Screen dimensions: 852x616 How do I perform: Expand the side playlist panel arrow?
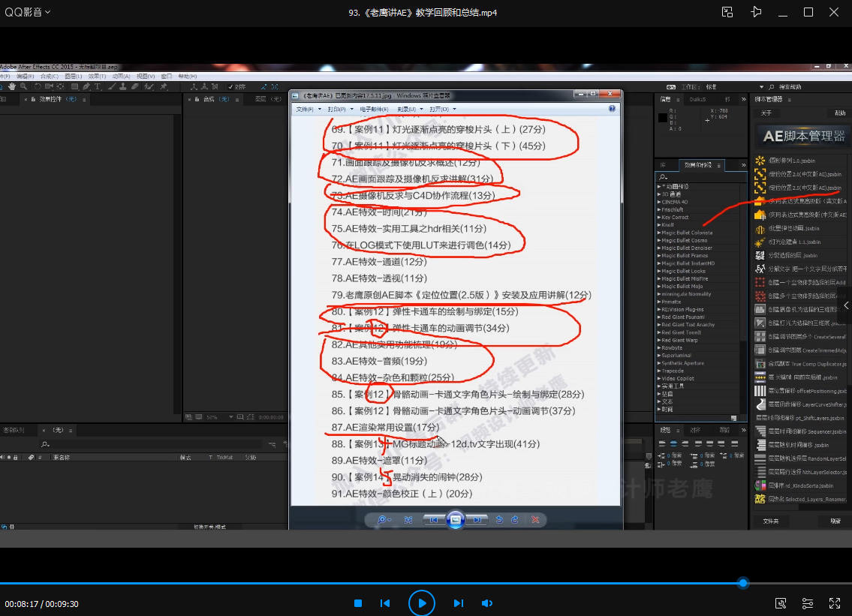click(x=847, y=305)
